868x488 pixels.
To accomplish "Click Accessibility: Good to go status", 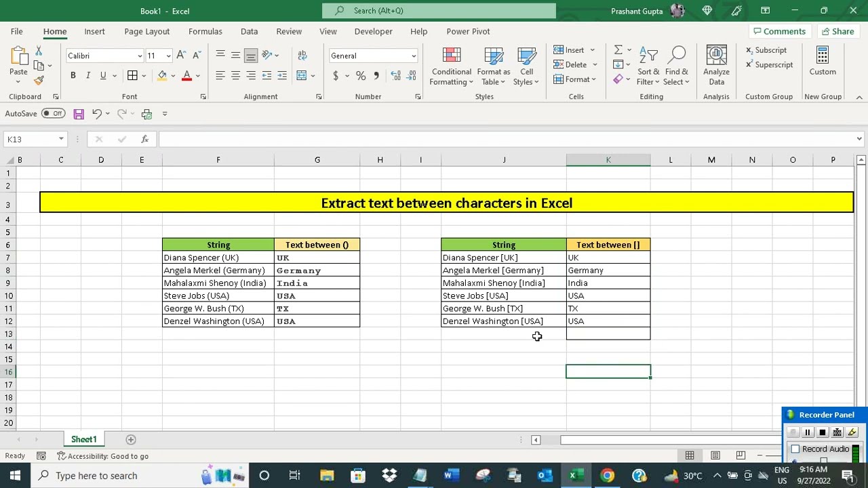I will coord(103,456).
